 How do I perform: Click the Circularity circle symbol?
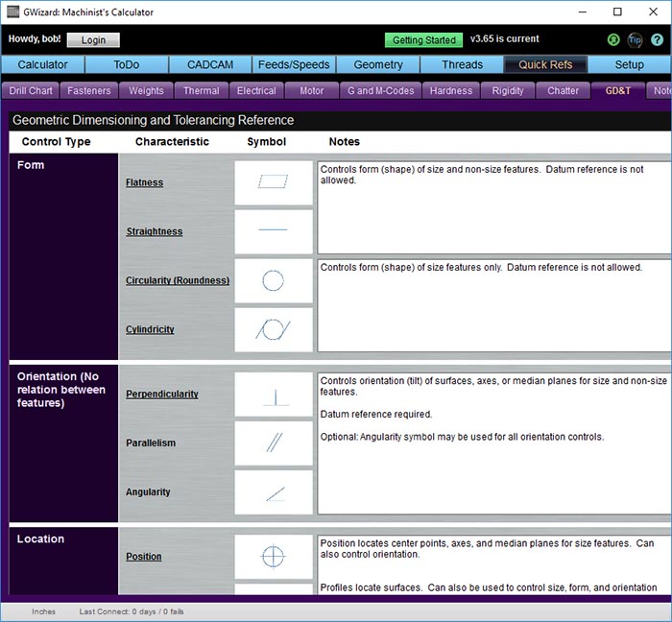pyautogui.click(x=274, y=280)
